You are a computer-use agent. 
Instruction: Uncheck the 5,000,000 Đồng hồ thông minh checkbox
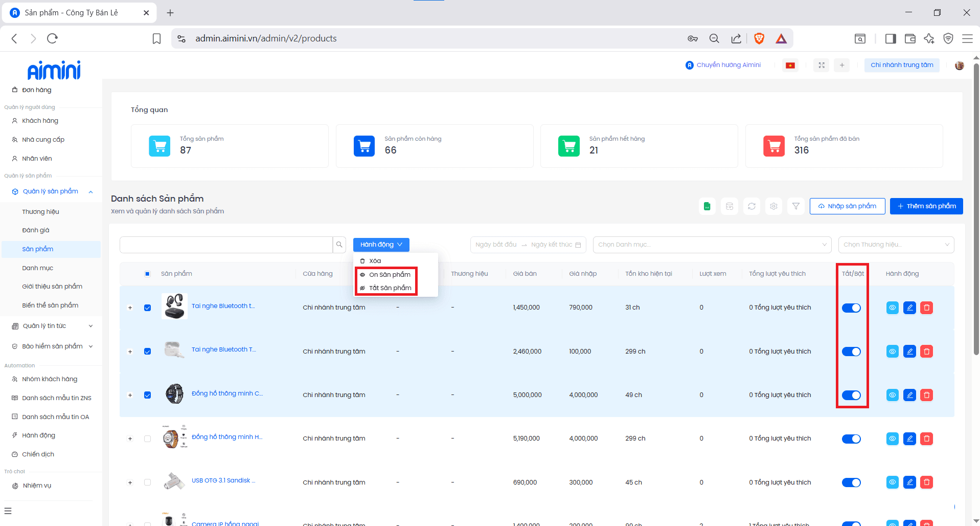click(147, 395)
